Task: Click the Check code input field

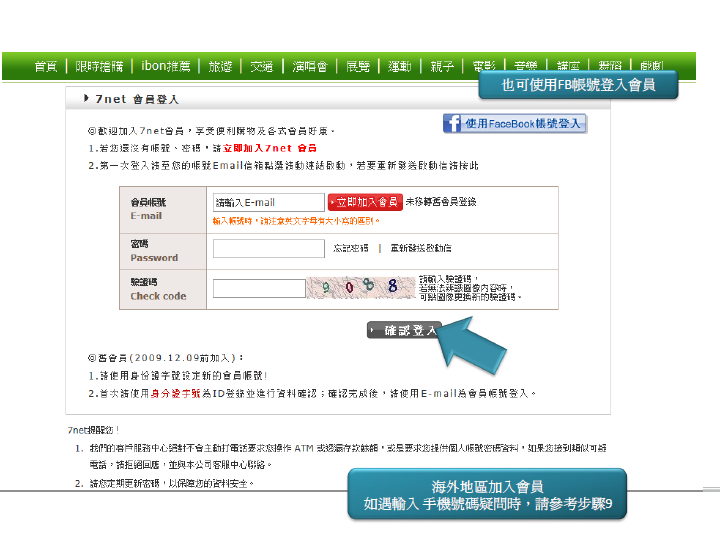Action: click(258, 288)
